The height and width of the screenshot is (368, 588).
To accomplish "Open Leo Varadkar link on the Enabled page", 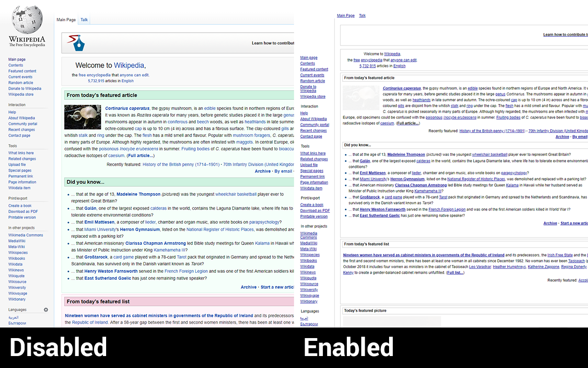I will point(480,267).
